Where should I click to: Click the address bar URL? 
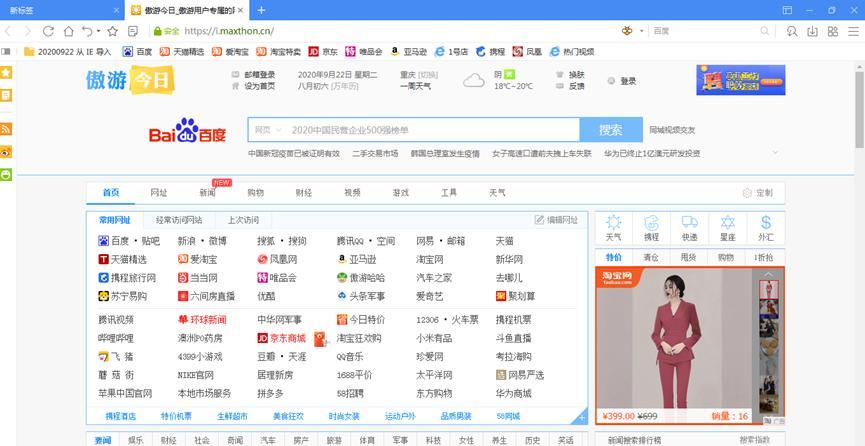pyautogui.click(x=229, y=31)
